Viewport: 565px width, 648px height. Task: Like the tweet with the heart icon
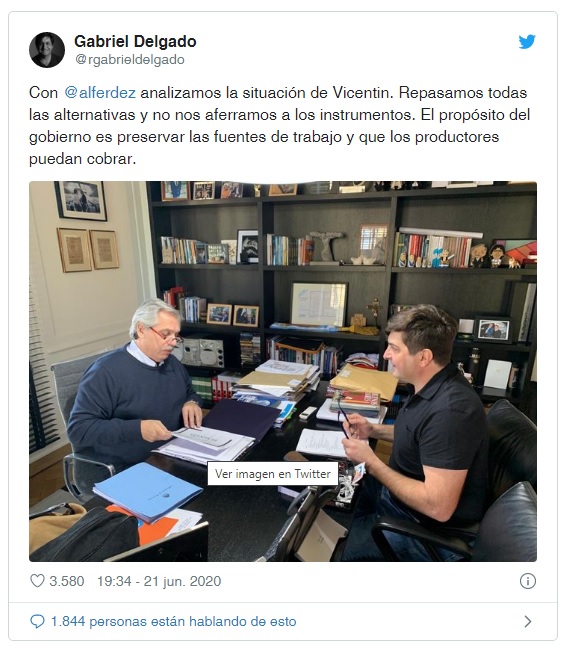(x=37, y=581)
